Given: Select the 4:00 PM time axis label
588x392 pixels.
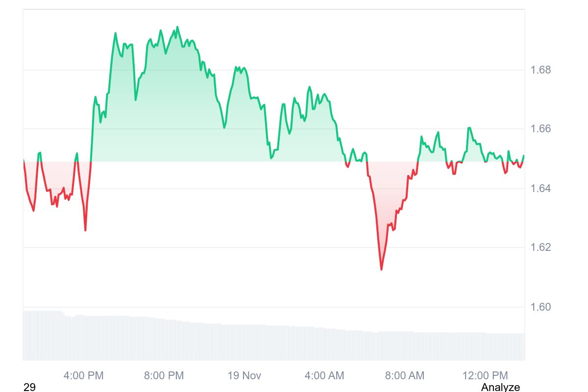Looking at the screenshot, I should tap(83, 376).
